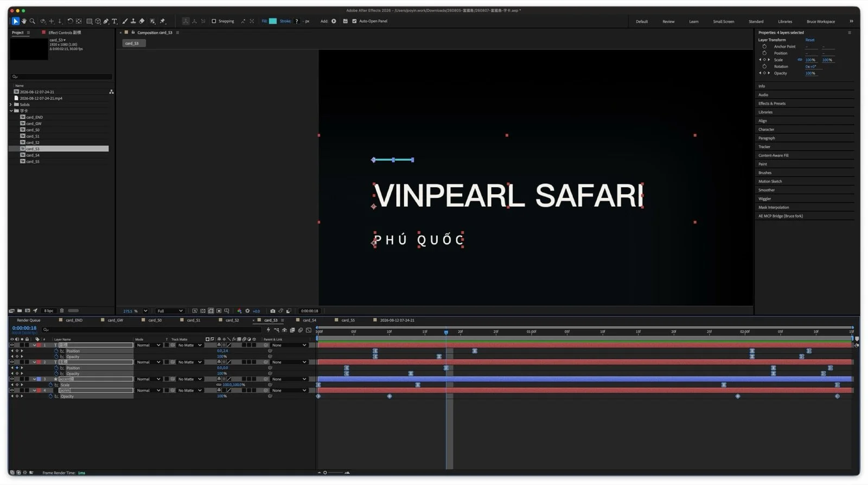Screen dimensions: 868x485
Task: Toggle Hide Shy Layers icon
Action: [284, 330]
